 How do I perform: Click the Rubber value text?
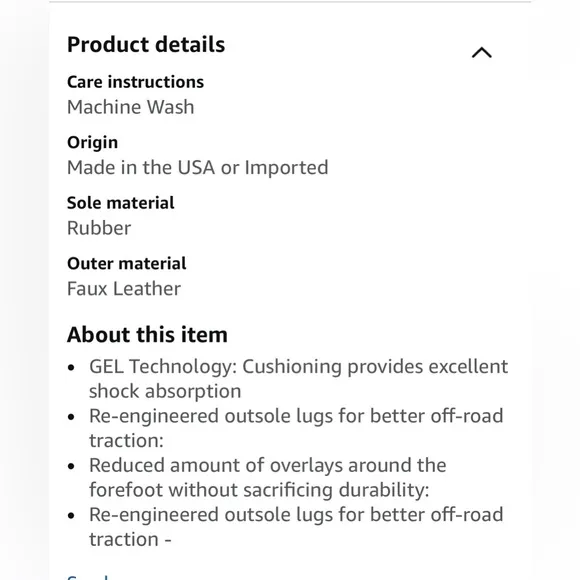click(99, 228)
